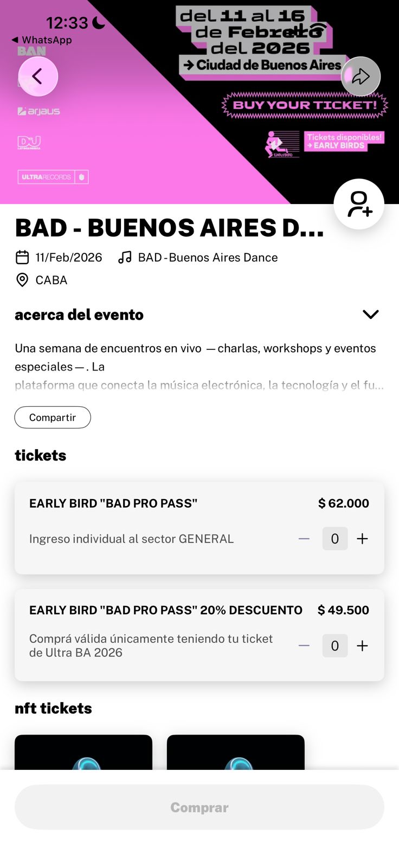Return to WhatsApp via status bar link

42,40
